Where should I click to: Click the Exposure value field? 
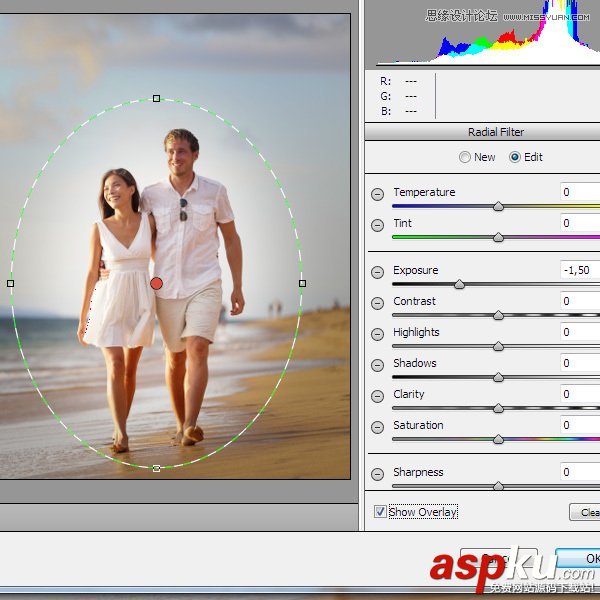click(579, 270)
